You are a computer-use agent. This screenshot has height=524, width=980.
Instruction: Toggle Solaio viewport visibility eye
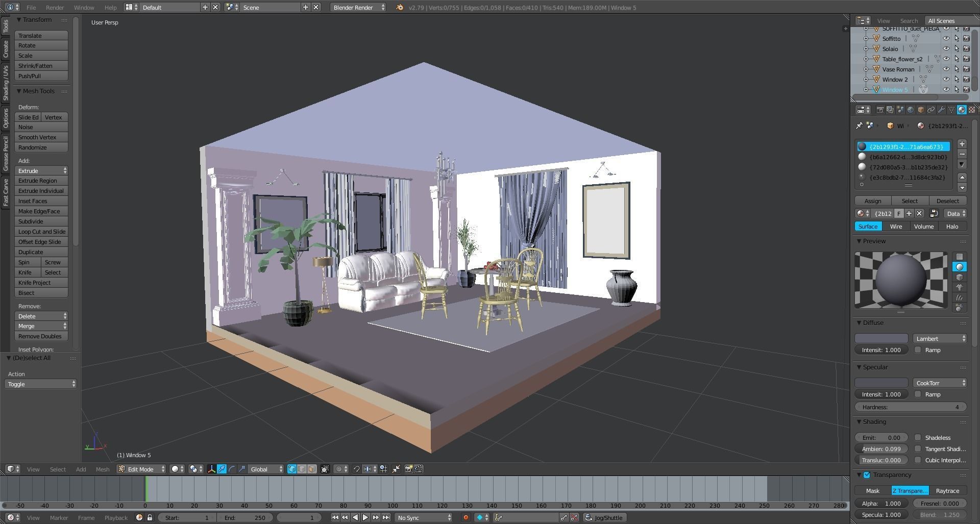point(946,48)
